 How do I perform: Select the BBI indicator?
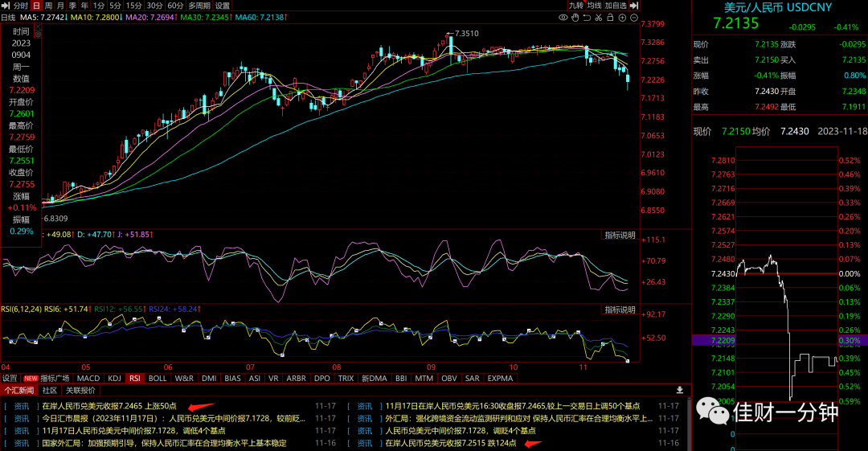(401, 379)
